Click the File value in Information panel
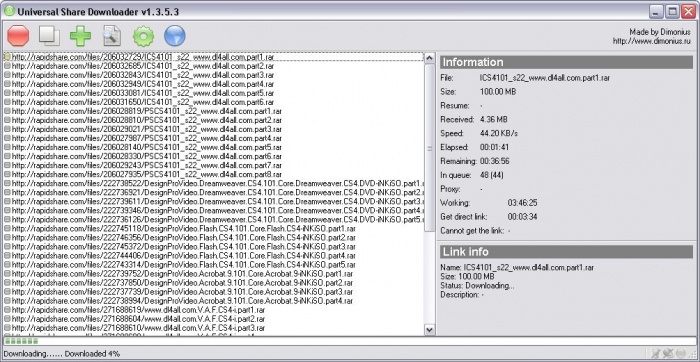This screenshot has height=362, width=700. click(x=545, y=78)
